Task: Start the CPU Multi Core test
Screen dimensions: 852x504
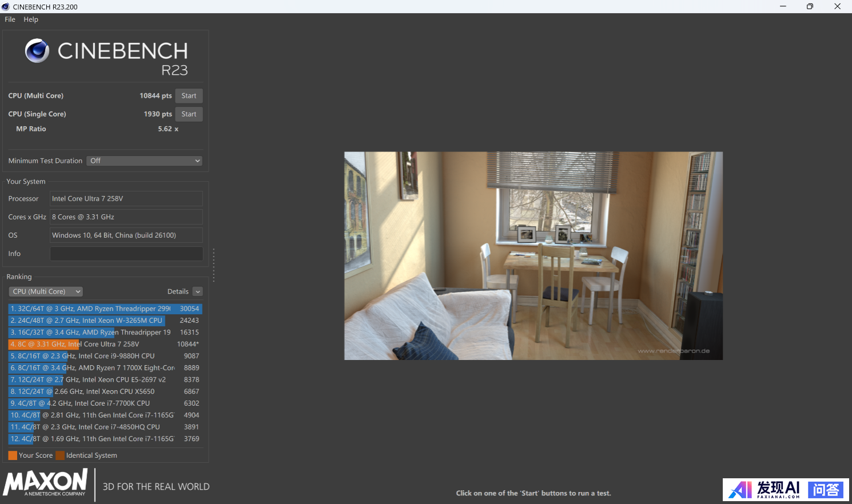Action: [x=189, y=96]
